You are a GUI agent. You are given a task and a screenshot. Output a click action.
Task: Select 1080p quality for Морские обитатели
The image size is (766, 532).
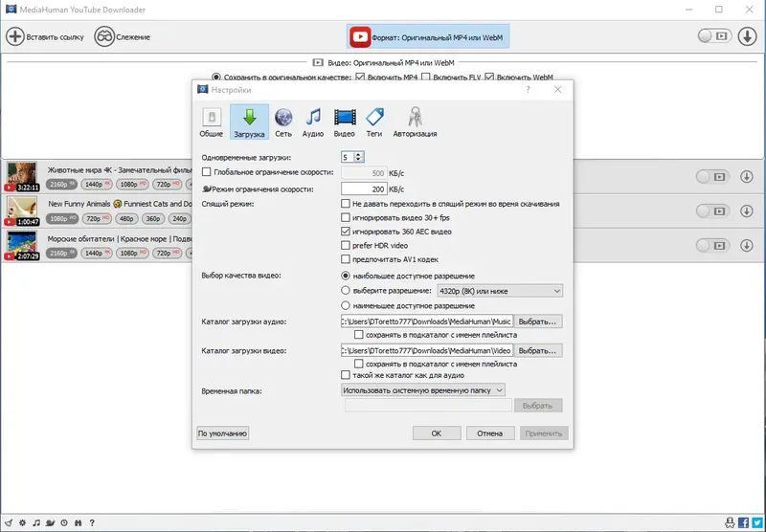[132, 253]
